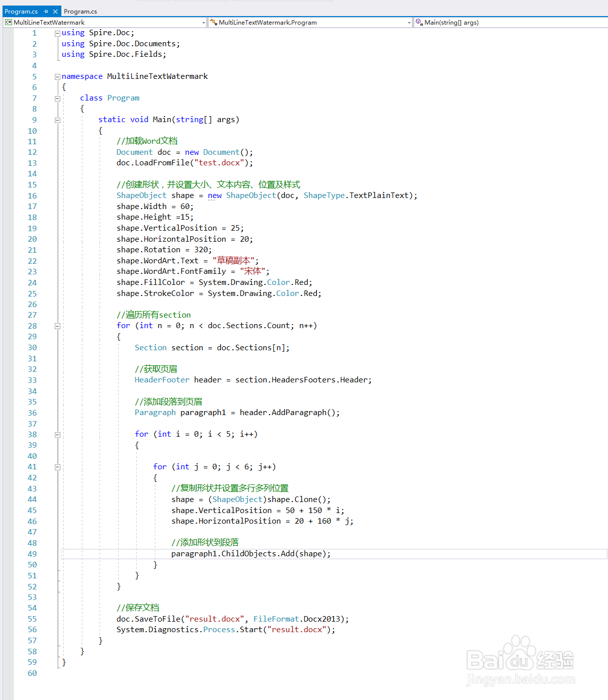Click '(ShapeObject)shape.Clone();' on line 44
The width and height of the screenshot is (608, 700).
point(270,499)
